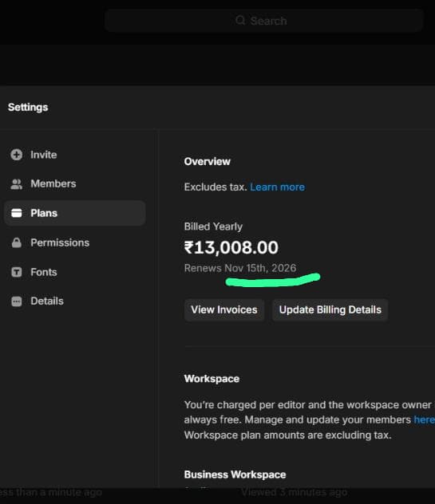Select the Plans menu item

75,213
